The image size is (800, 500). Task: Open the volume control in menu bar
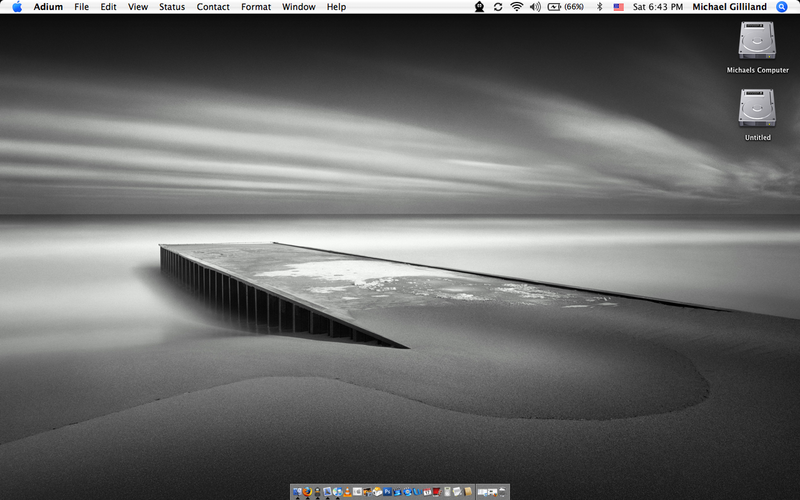(535, 7)
